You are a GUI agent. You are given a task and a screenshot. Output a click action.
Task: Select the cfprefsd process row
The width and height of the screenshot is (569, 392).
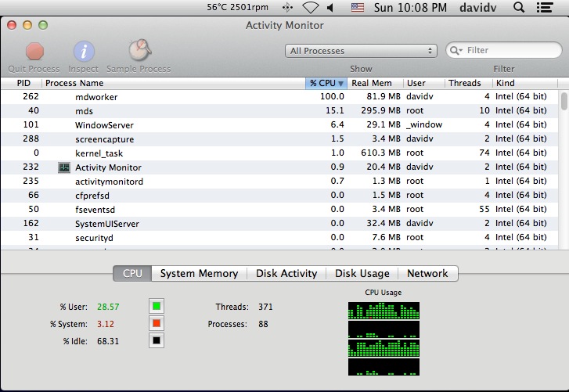[279, 196]
